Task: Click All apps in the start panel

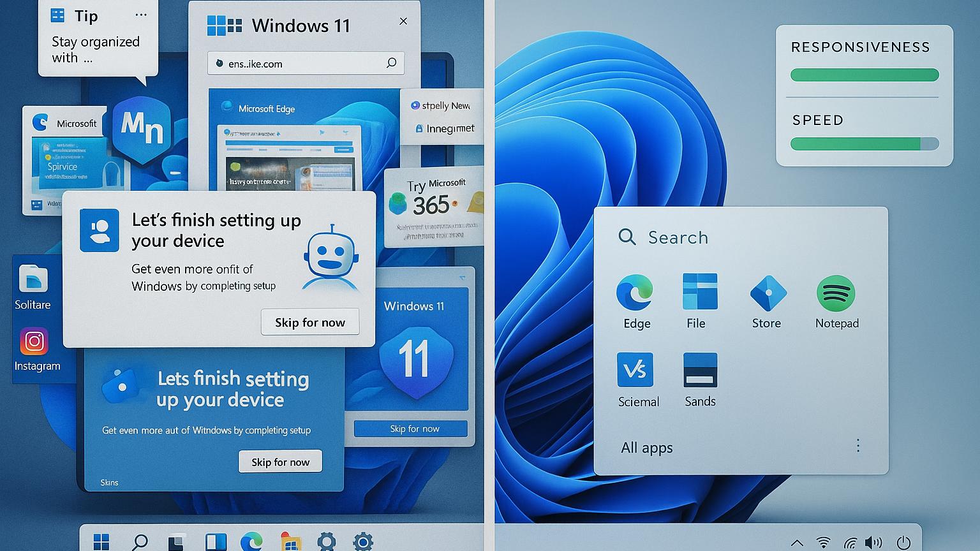Action: (646, 448)
